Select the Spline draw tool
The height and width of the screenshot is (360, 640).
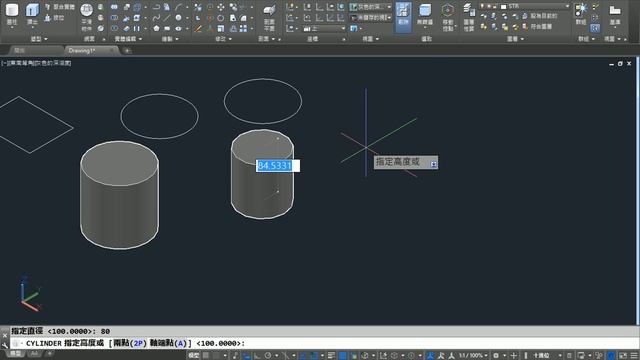[x=156, y=18]
